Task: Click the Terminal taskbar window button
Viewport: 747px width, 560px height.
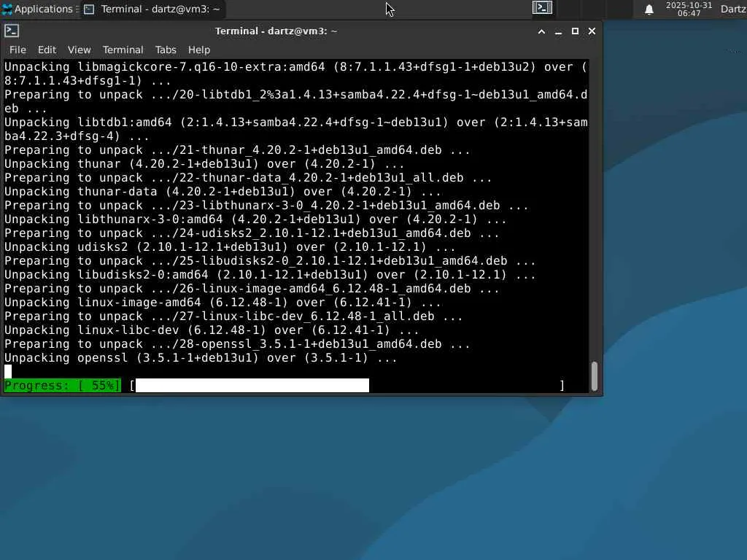Action: [152, 9]
